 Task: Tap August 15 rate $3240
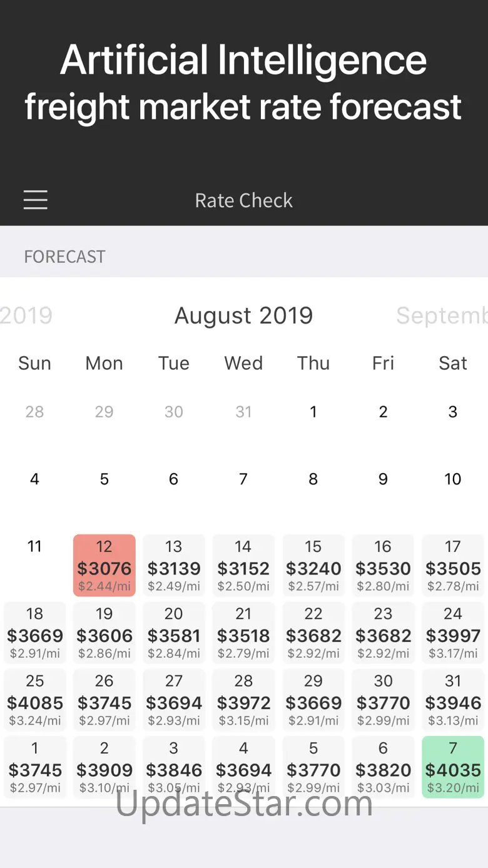click(x=313, y=566)
